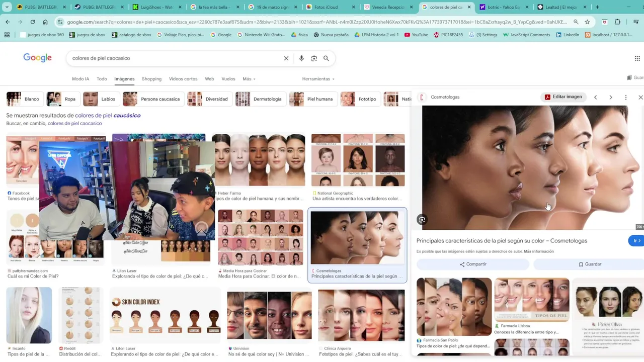Open the Univision faces thumbnail

(x=269, y=316)
